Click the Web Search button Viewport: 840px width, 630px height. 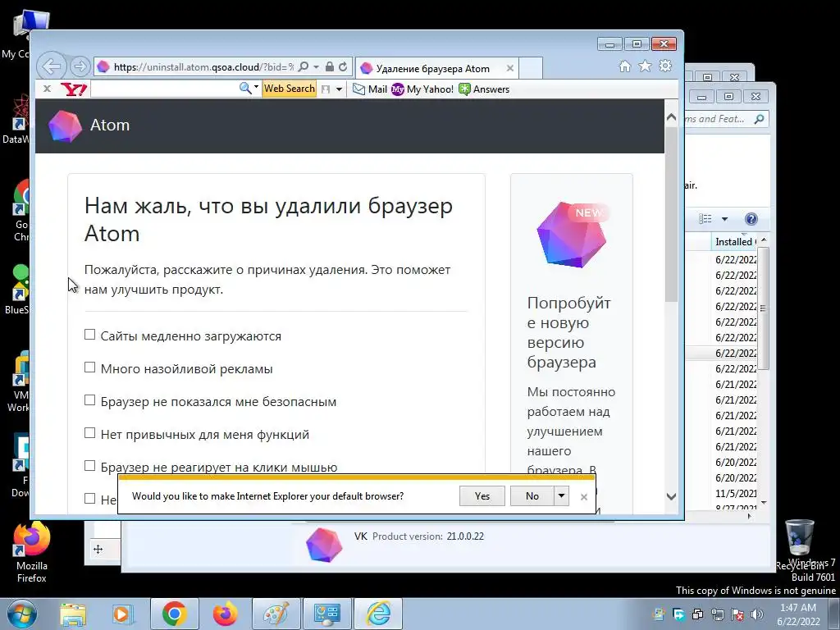pos(290,89)
